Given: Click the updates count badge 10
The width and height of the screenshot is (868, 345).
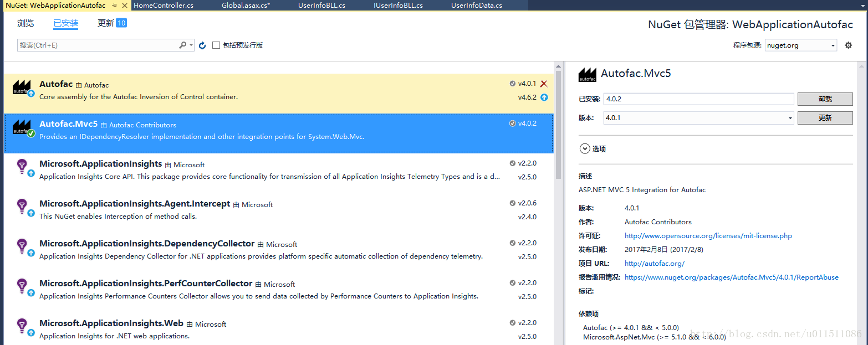Looking at the screenshot, I should (121, 23).
